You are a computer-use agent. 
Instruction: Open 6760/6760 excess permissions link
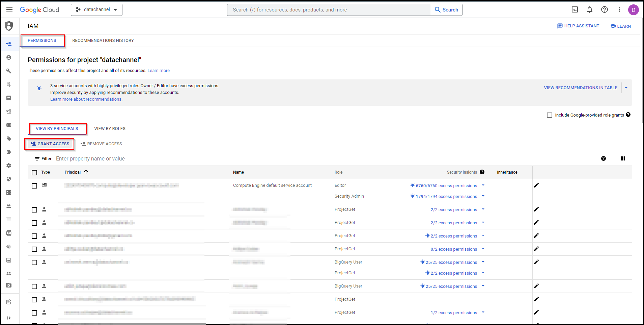(x=446, y=186)
